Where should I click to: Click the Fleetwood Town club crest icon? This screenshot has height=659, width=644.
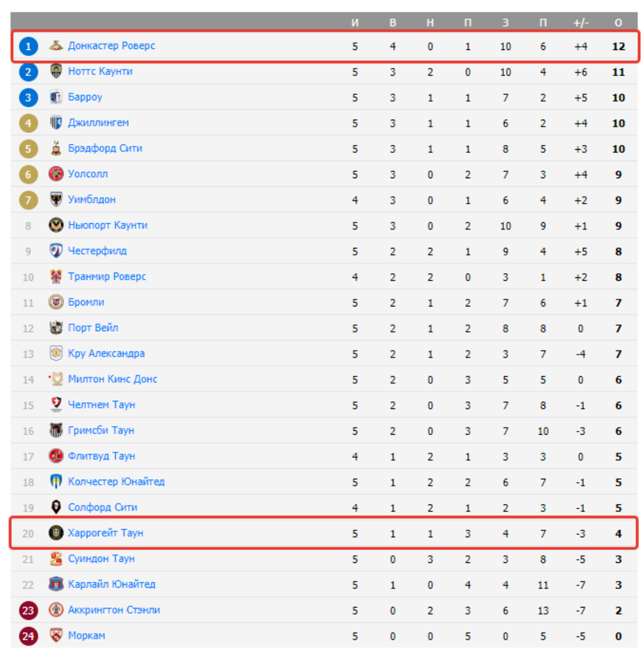[56, 456]
